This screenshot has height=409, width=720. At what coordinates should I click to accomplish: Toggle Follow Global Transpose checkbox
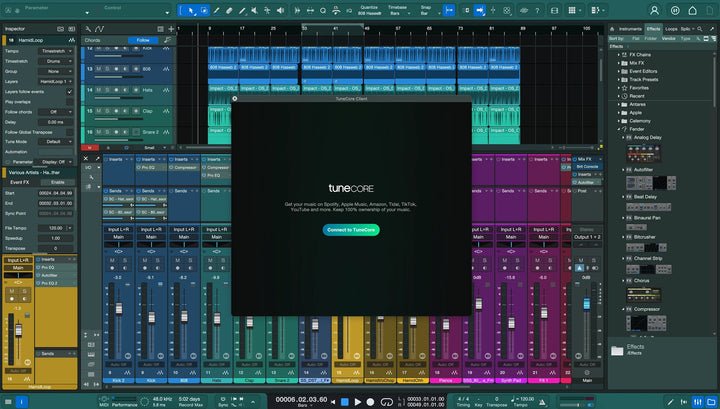coord(69,132)
